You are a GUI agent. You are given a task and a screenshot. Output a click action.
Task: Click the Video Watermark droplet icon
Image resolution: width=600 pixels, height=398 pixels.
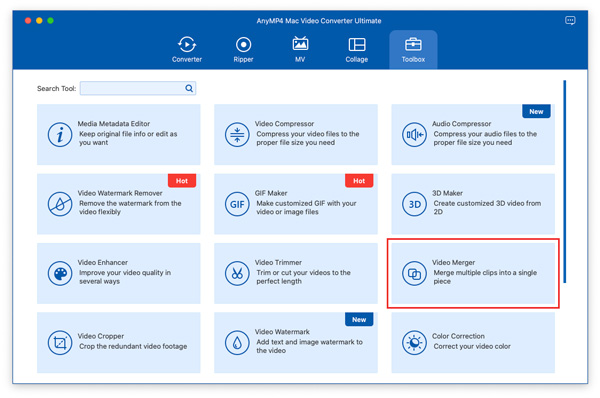237,343
